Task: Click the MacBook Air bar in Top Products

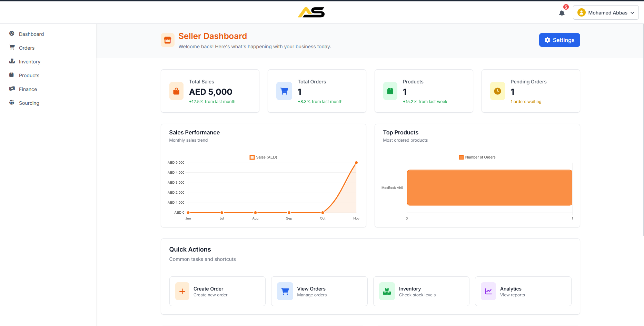Action: [489, 187]
